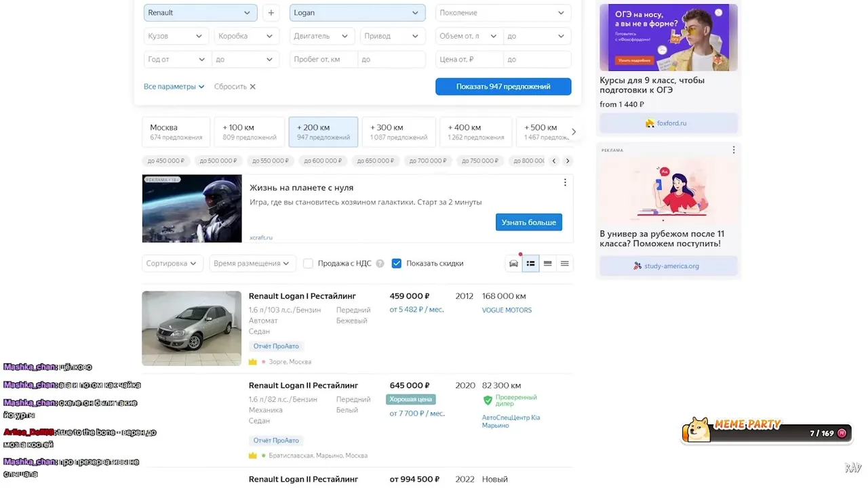Click Курсы для 9 класс ad title
The width and height of the screenshot is (868, 488).
coord(652,85)
